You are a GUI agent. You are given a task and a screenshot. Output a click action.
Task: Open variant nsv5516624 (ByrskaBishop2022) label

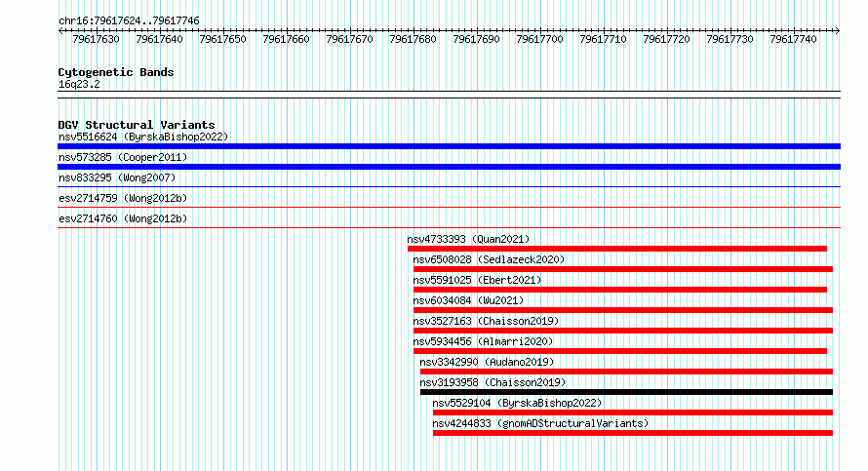(x=143, y=137)
